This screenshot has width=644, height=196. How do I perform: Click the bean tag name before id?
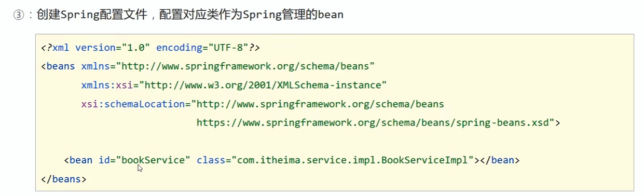[x=81, y=160]
